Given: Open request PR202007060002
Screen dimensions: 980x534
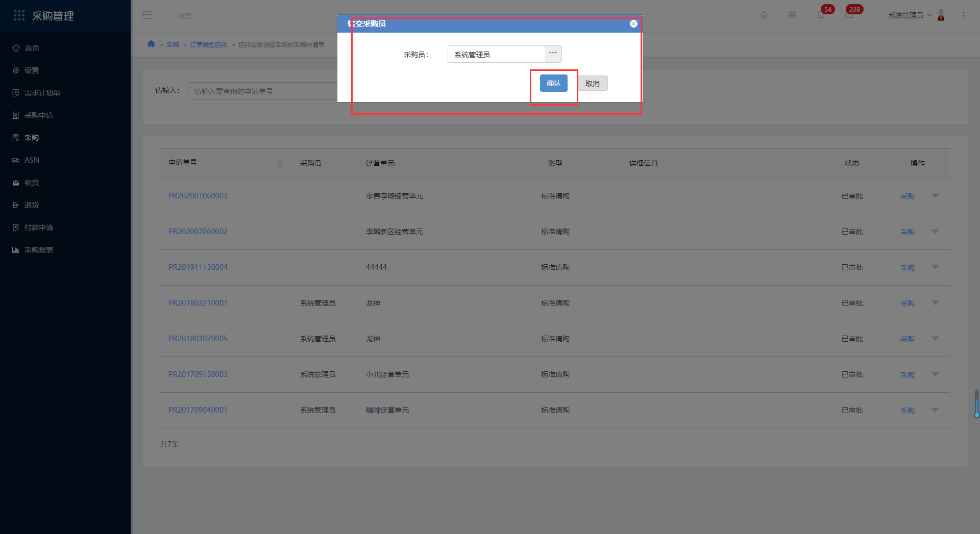Looking at the screenshot, I should pyautogui.click(x=198, y=232).
